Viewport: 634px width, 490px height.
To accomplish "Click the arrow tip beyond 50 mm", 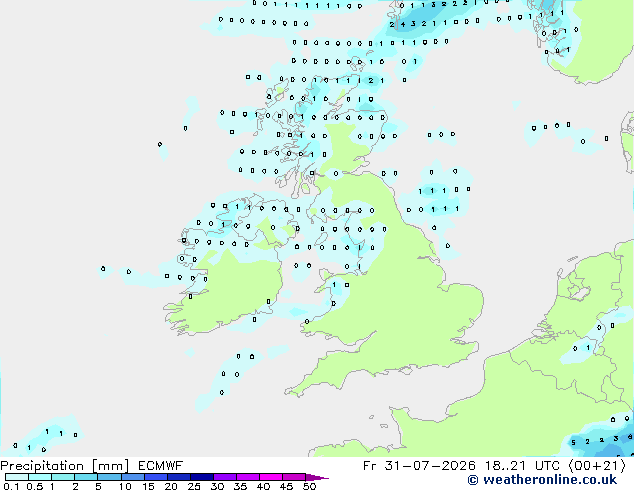I will (317, 477).
